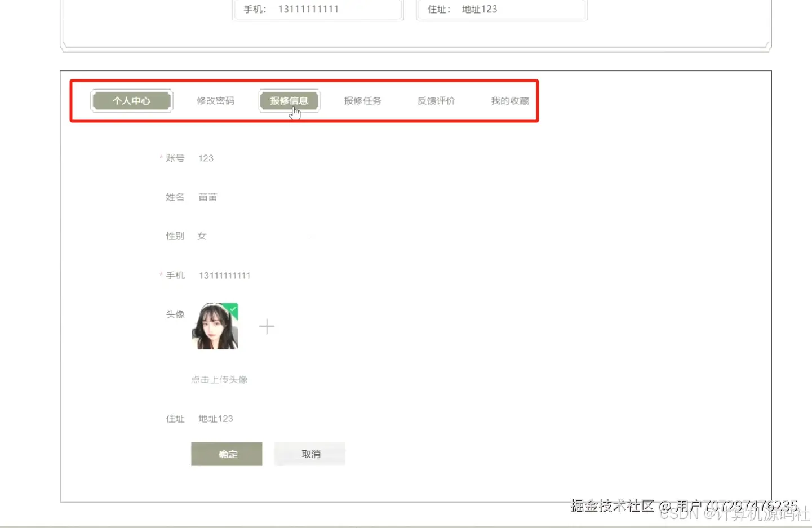This screenshot has width=812, height=528.
Task: Open the 修改密码 tab
Action: point(215,100)
